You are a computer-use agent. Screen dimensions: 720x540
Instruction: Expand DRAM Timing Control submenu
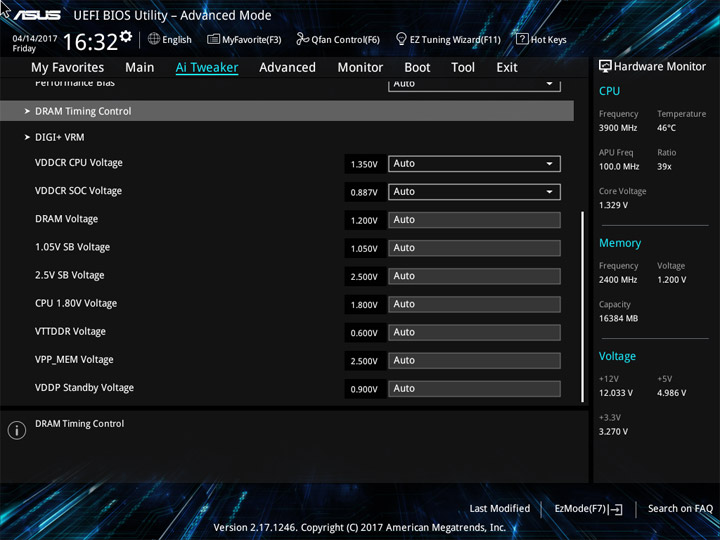click(x=287, y=111)
